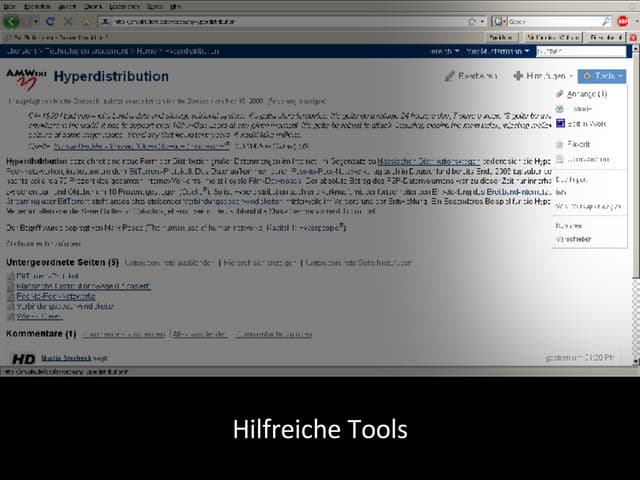Click the comment timestamp at bottom right

pyautogui.click(x=580, y=358)
